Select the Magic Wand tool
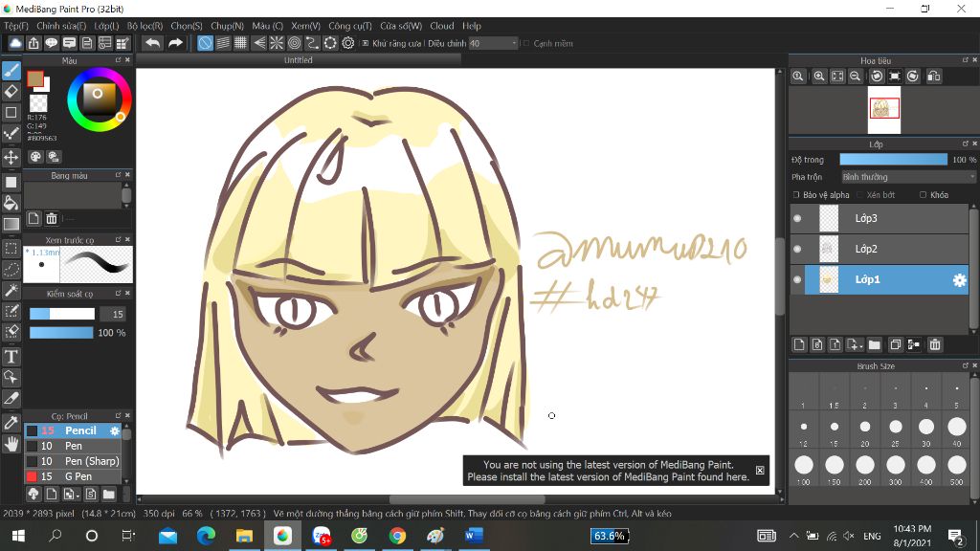The image size is (980, 551). click(x=11, y=291)
